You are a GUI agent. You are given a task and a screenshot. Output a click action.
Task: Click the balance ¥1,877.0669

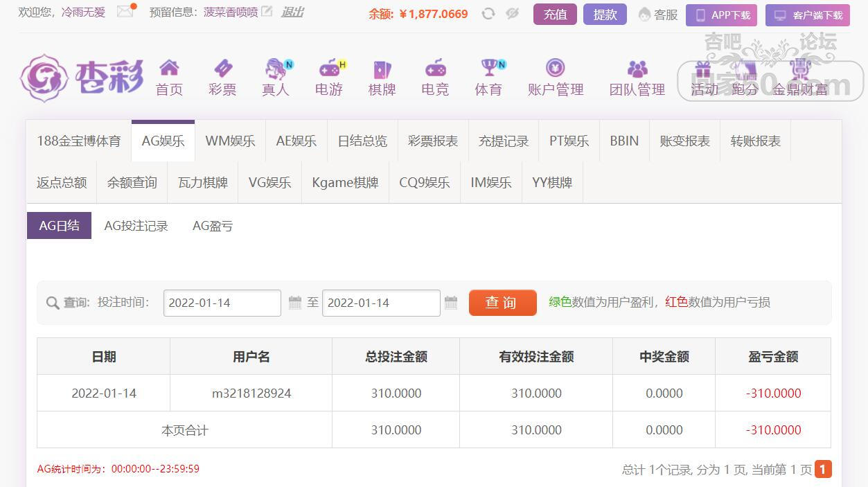point(434,14)
